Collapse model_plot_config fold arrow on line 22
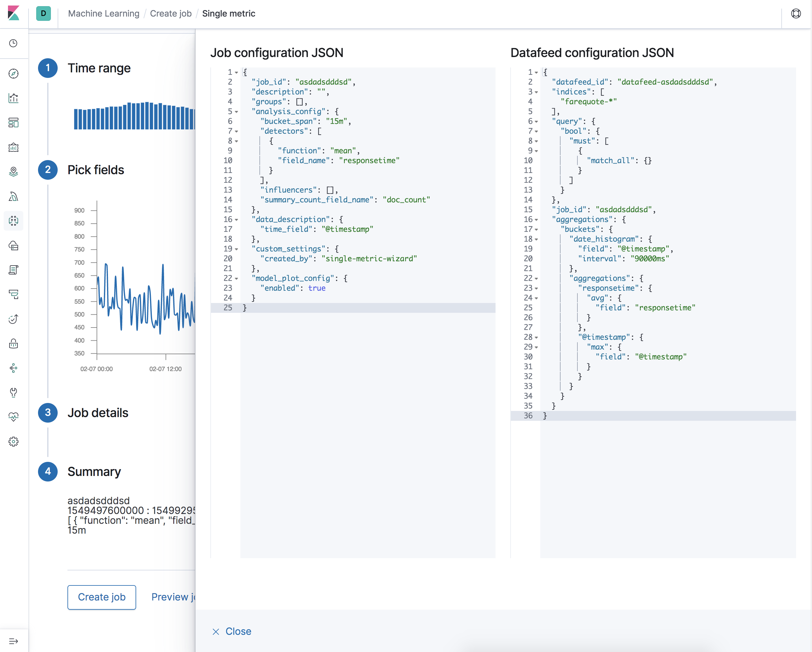 [236, 279]
